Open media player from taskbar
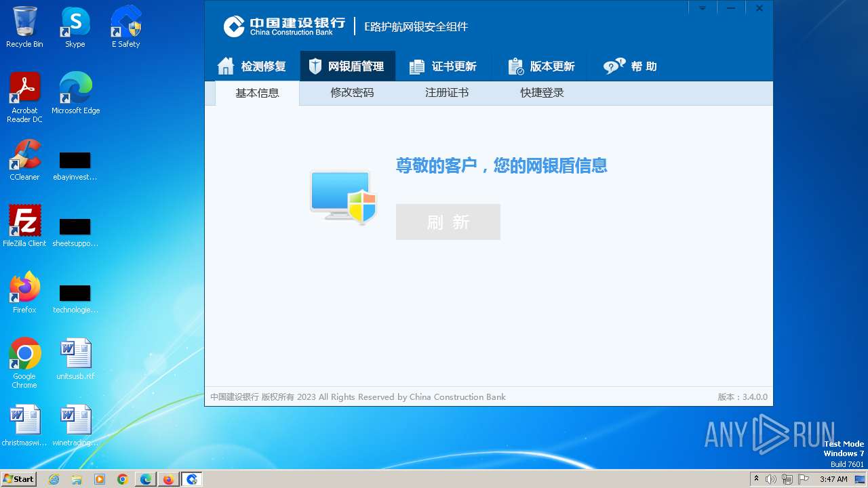868x488 pixels. click(100, 479)
